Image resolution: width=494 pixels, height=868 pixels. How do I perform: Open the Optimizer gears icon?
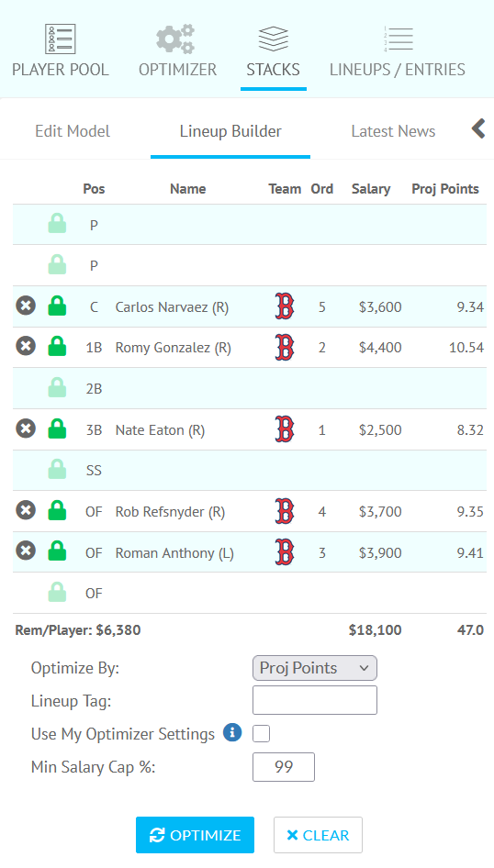point(175,39)
